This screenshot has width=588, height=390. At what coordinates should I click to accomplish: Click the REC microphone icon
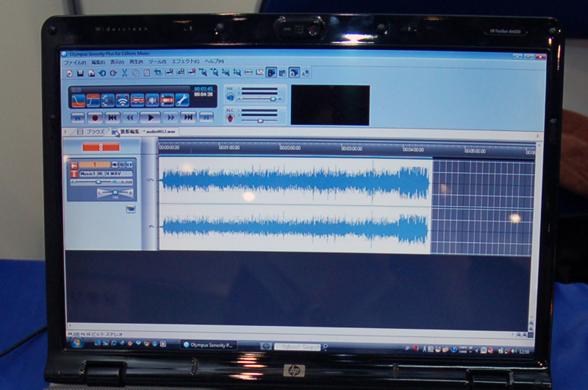(x=230, y=118)
